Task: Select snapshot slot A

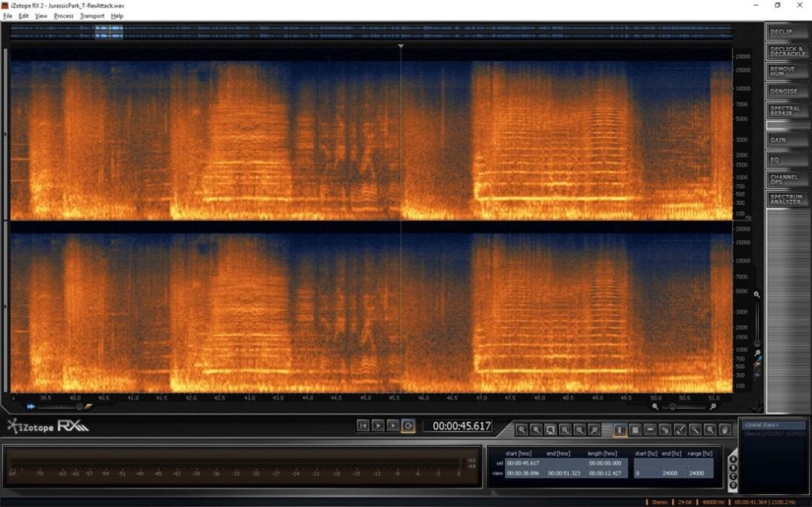Action: click(732, 459)
